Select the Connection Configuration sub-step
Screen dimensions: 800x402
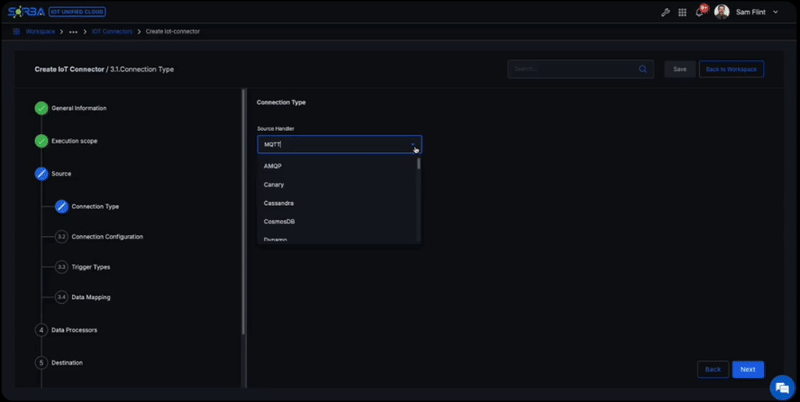[107, 237]
